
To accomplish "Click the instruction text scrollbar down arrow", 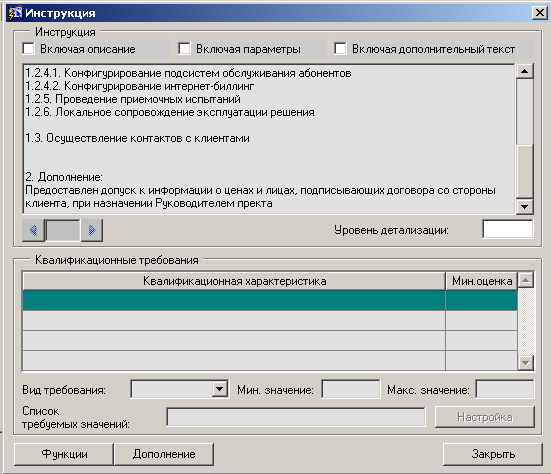I will (x=525, y=206).
